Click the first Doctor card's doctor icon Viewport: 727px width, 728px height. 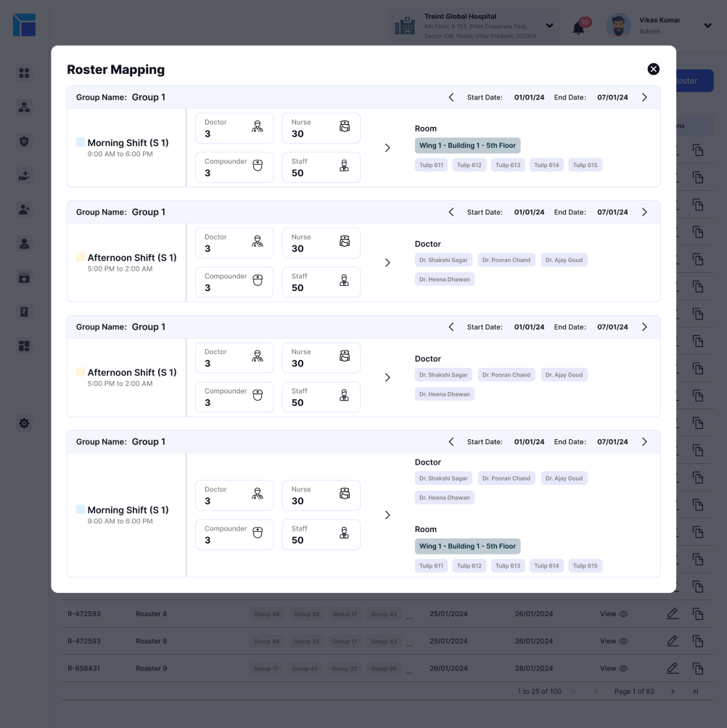click(257, 126)
